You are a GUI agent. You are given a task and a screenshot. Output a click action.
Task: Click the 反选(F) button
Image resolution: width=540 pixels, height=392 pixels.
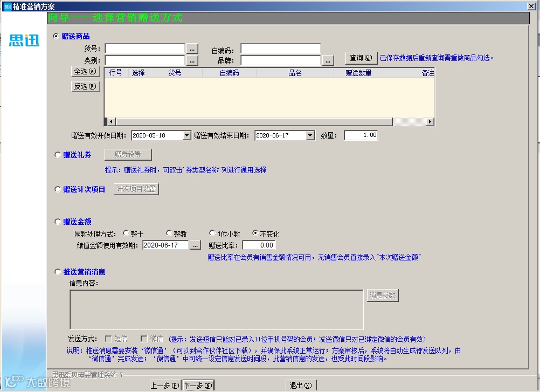tap(85, 86)
